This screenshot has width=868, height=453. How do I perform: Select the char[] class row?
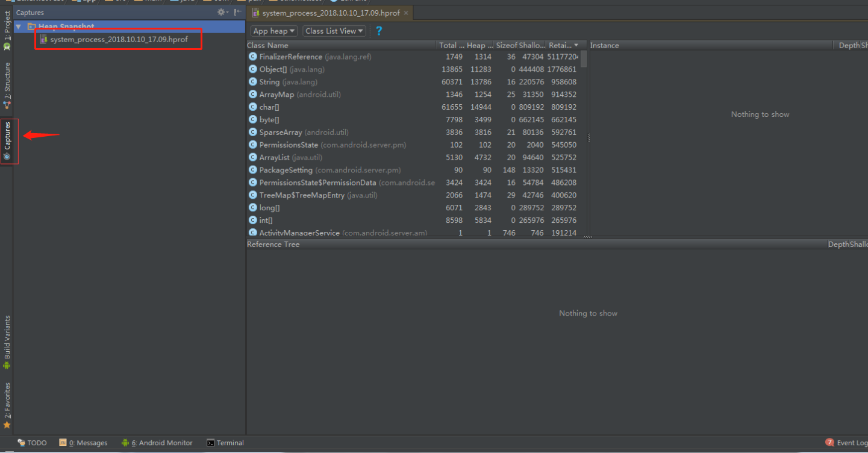413,107
